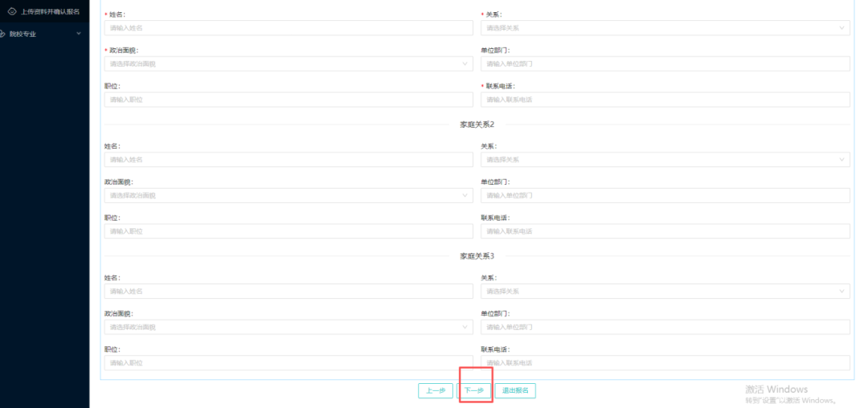
Task: Open 关系 dropdown under 家庭关系3
Action: click(x=665, y=291)
